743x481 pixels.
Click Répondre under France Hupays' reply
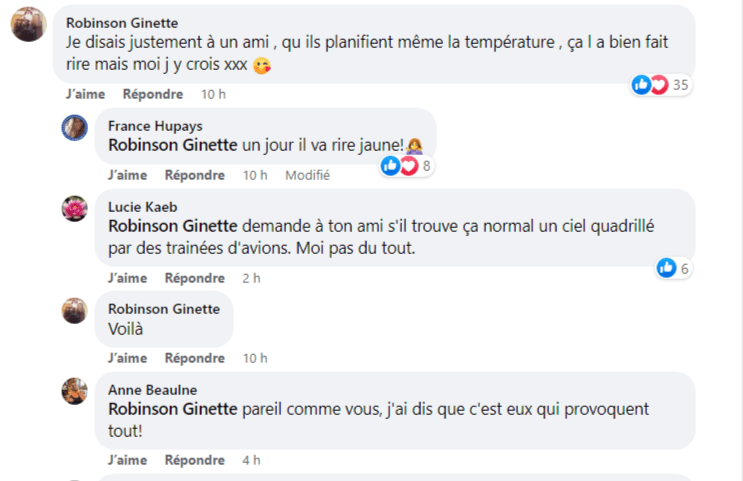(x=195, y=175)
